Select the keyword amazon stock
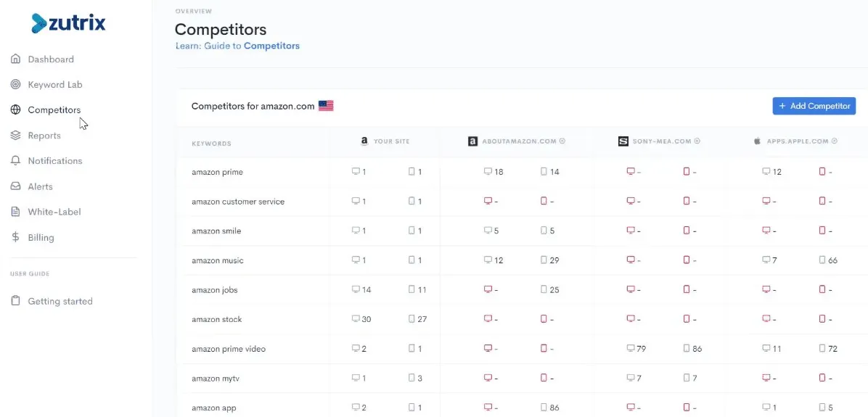The image size is (868, 417). point(217,319)
